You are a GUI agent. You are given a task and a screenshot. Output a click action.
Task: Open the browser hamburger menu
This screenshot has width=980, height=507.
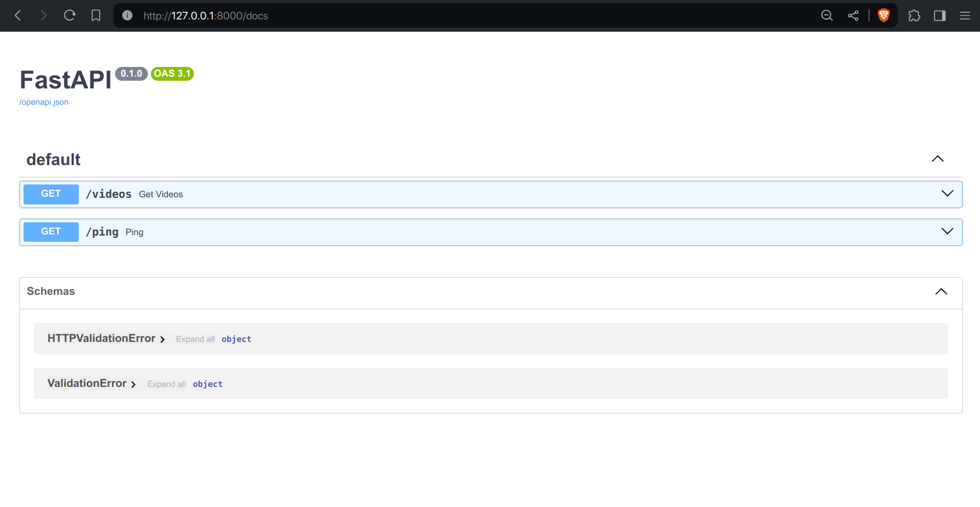click(x=965, y=15)
